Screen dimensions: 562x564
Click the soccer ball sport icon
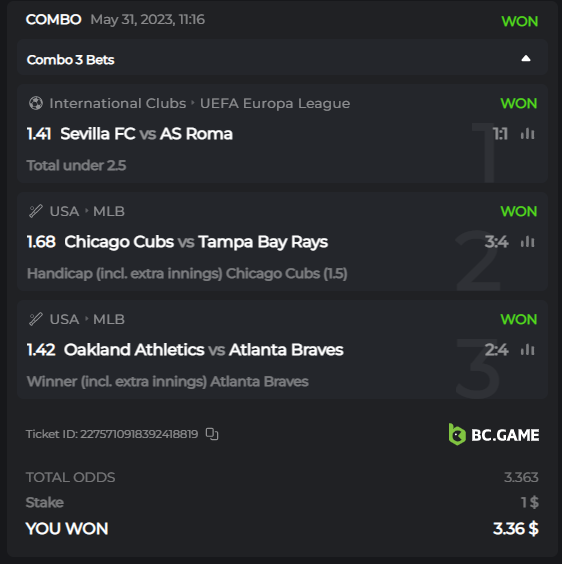click(x=36, y=104)
